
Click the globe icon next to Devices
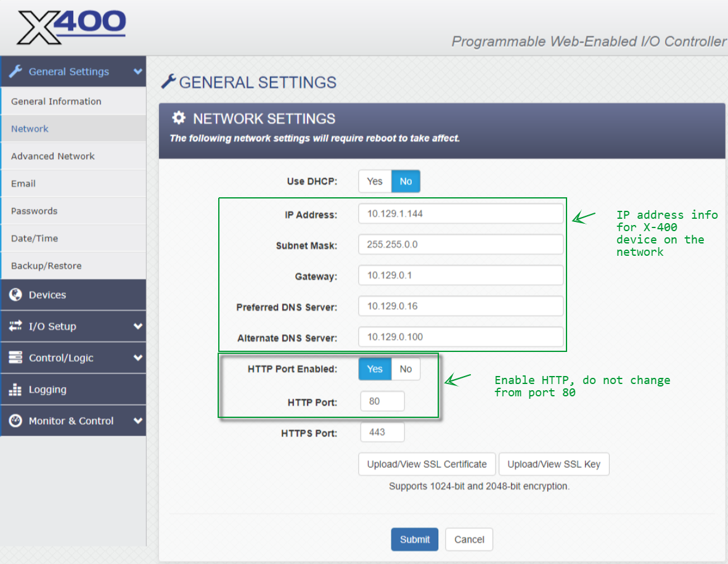(15, 295)
